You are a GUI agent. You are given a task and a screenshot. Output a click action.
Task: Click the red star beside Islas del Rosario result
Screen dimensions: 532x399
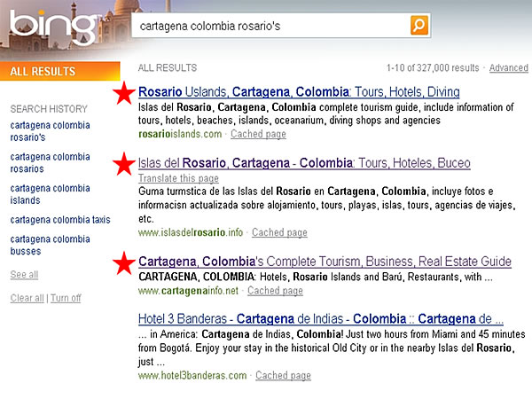point(126,164)
